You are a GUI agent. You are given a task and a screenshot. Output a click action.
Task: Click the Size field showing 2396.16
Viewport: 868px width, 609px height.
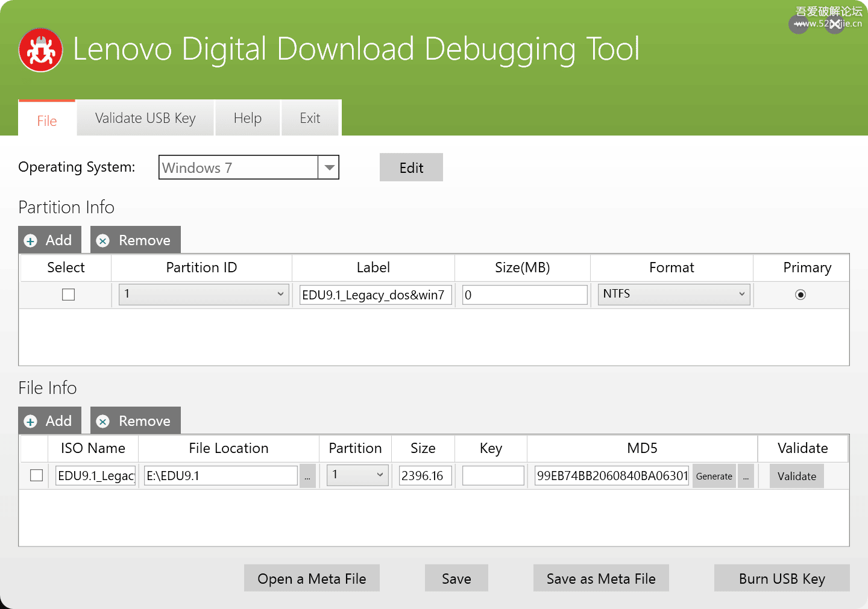tap(425, 475)
